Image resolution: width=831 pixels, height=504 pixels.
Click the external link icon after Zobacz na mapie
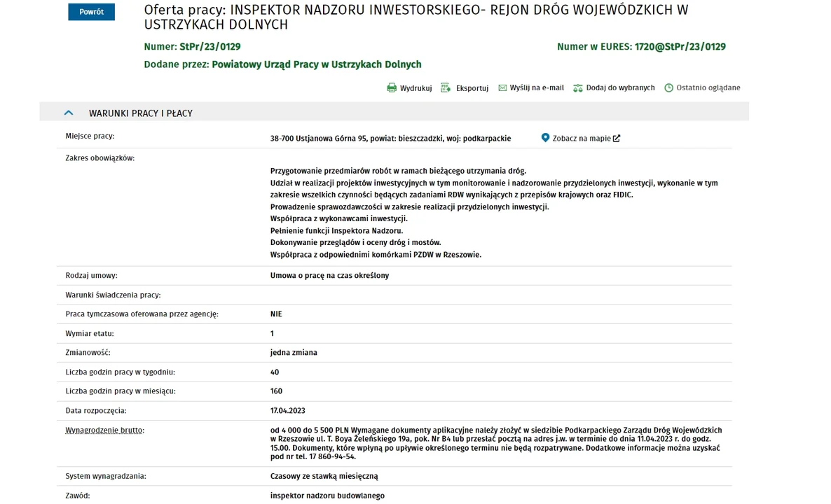click(x=617, y=138)
